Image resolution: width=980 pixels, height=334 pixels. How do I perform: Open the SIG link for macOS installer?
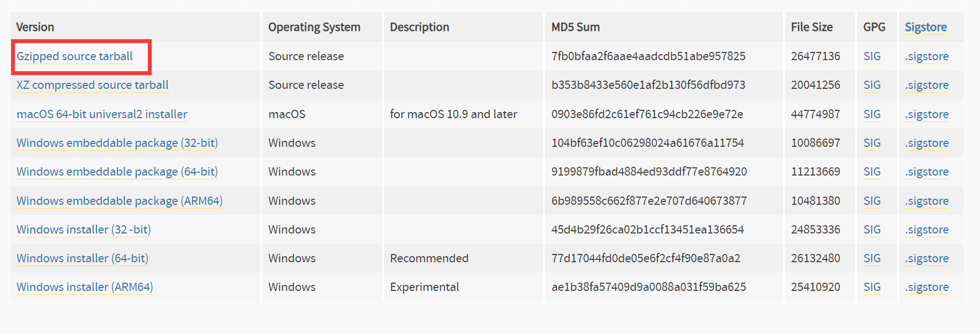pyautogui.click(x=872, y=114)
